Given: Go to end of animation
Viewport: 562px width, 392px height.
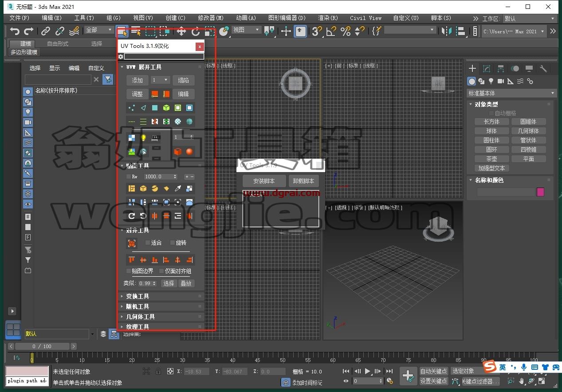Looking at the screenshot, I should click(x=389, y=371).
